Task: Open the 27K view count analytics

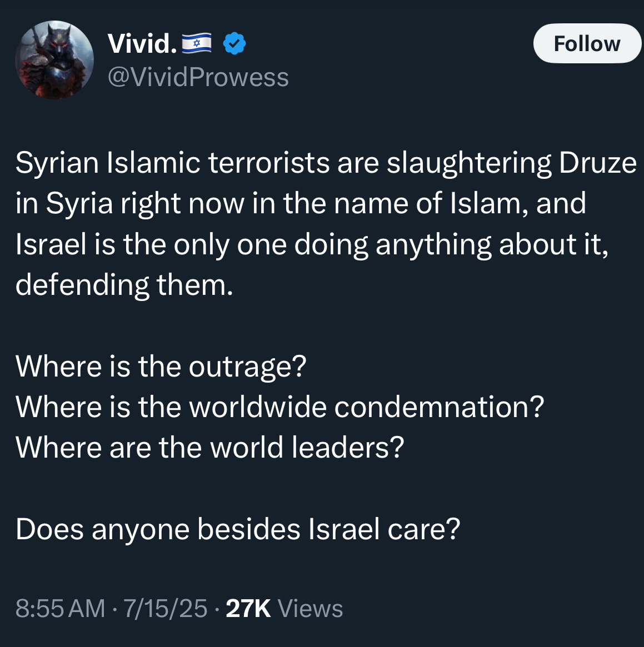Action: click(248, 608)
